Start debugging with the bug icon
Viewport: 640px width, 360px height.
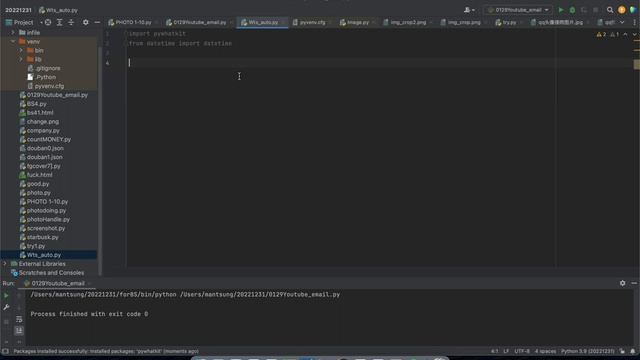[x=572, y=10]
